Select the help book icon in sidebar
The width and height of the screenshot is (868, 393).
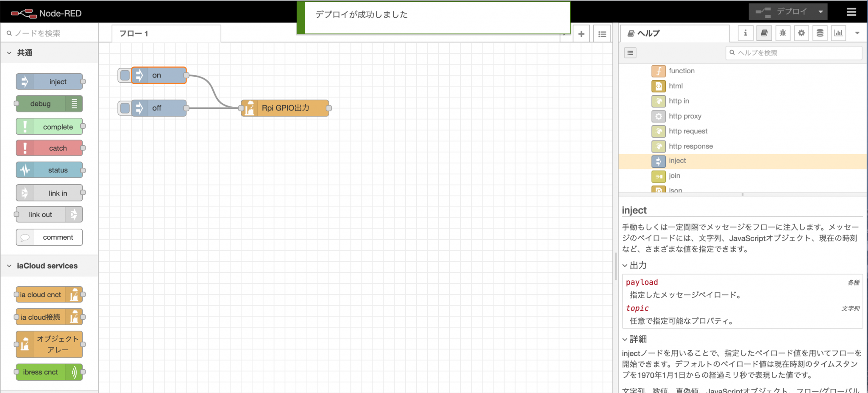point(764,33)
